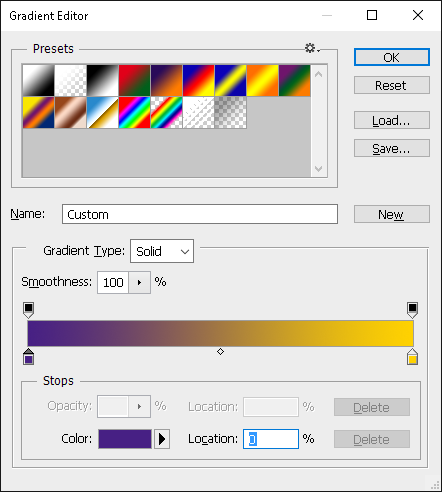The height and width of the screenshot is (492, 442).
Task: Click the Load... button
Action: [x=392, y=120]
